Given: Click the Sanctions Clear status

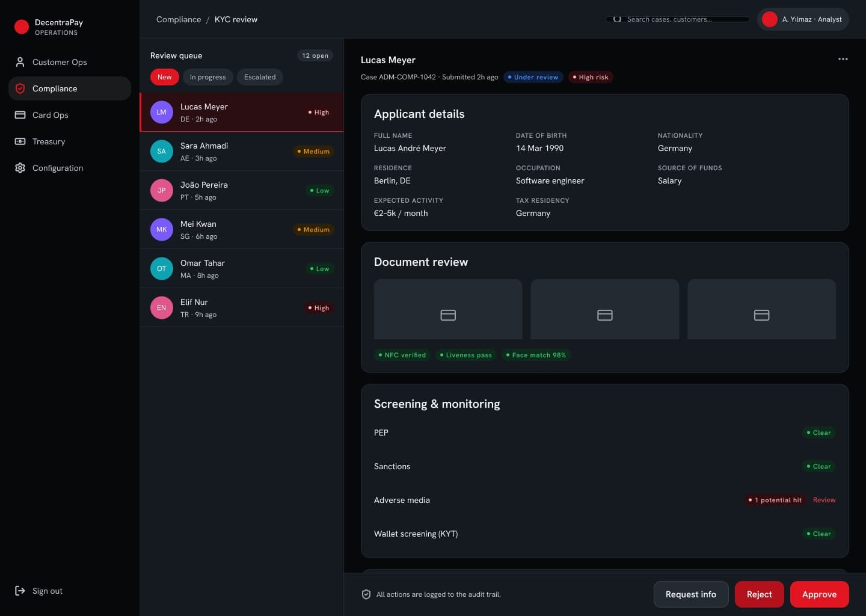Looking at the screenshot, I should click(x=819, y=466).
